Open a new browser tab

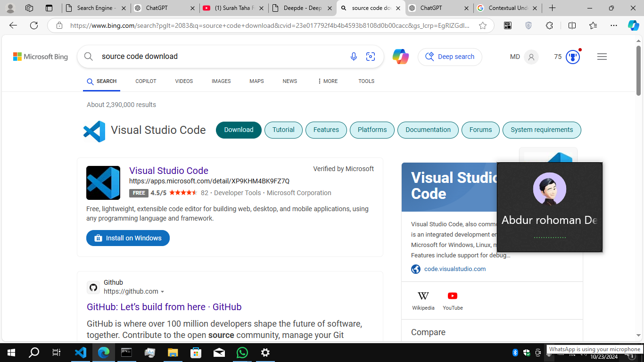click(552, 8)
